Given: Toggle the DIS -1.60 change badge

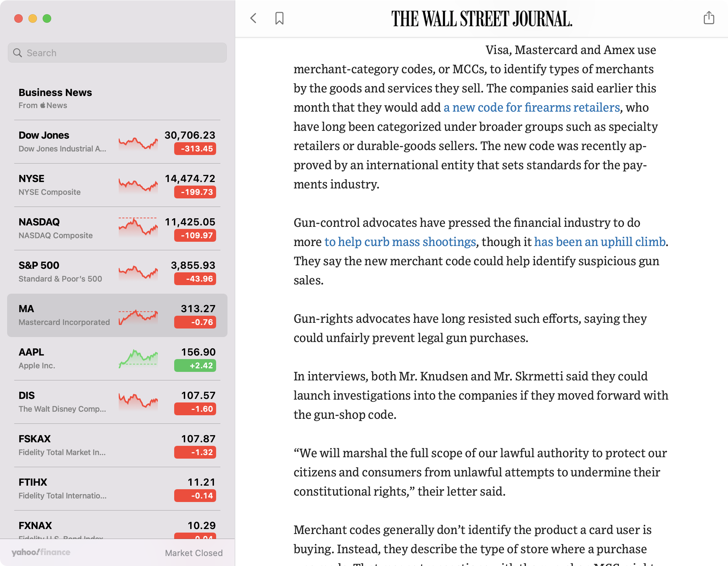Looking at the screenshot, I should click(x=195, y=409).
